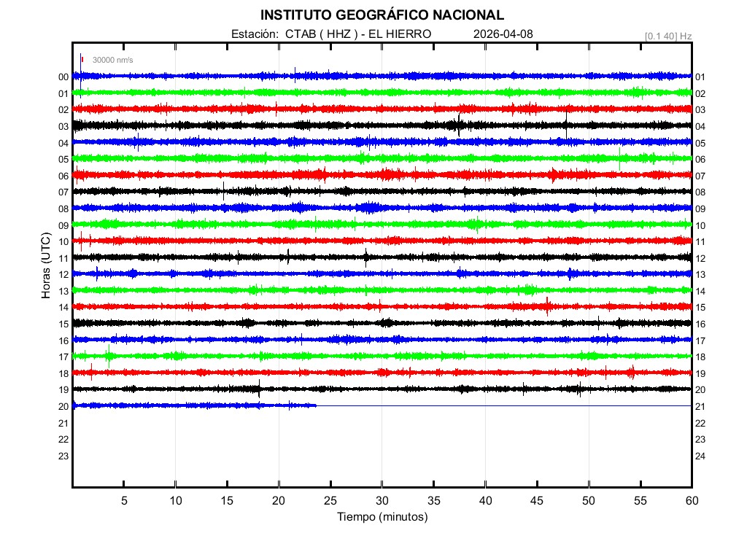The image size is (747, 560).
Task: Click the hour label 24 on right axis
Action: coord(700,456)
